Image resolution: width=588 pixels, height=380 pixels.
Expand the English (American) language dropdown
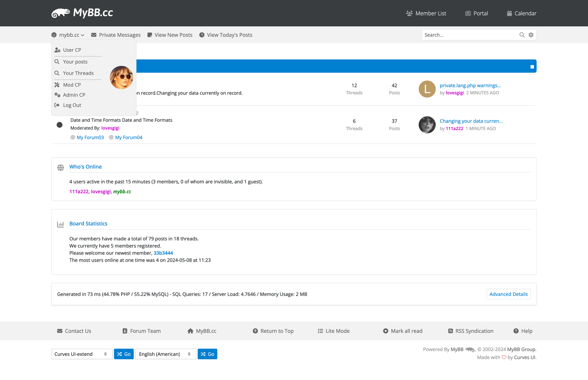point(165,354)
